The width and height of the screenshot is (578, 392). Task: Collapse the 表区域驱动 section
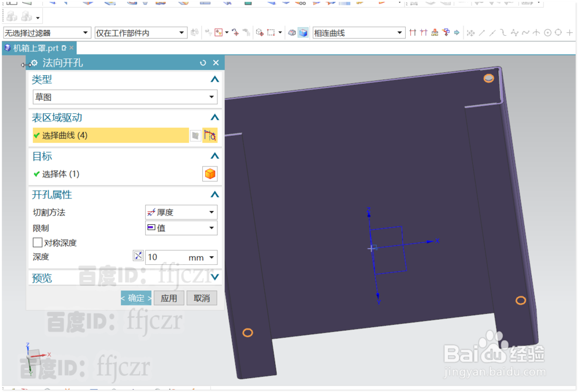point(214,117)
